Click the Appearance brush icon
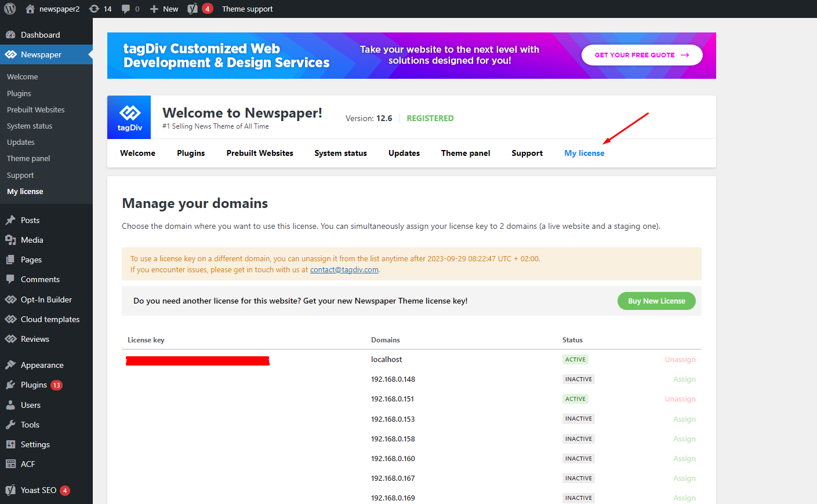 pyautogui.click(x=10, y=365)
